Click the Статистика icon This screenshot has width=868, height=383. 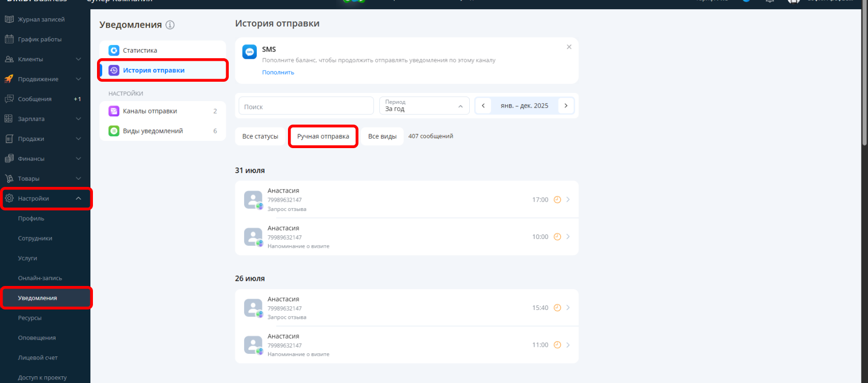tap(114, 50)
